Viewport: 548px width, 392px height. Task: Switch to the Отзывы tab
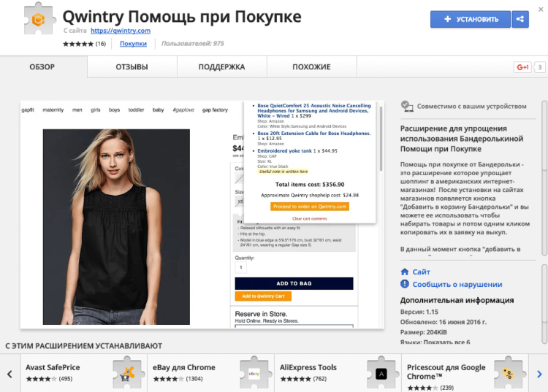tap(132, 66)
